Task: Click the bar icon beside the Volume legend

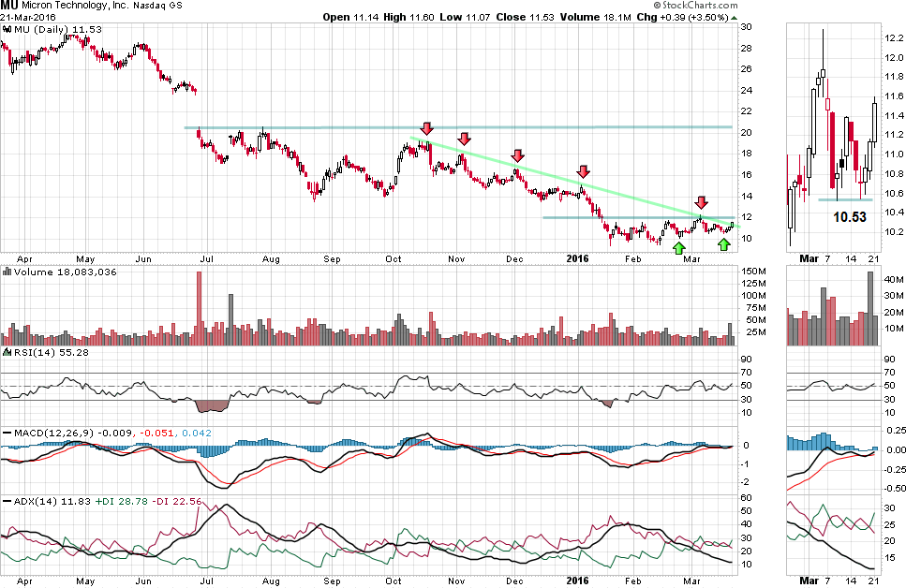Action: coord(7,272)
